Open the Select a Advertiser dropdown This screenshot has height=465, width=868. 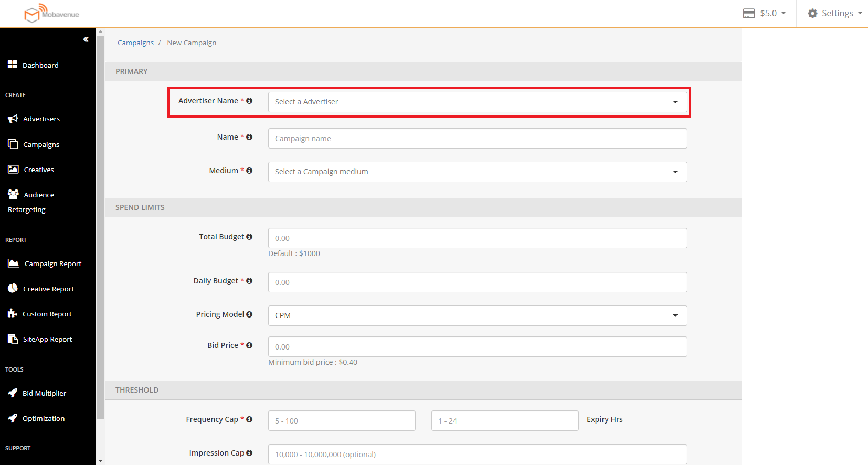(x=477, y=102)
